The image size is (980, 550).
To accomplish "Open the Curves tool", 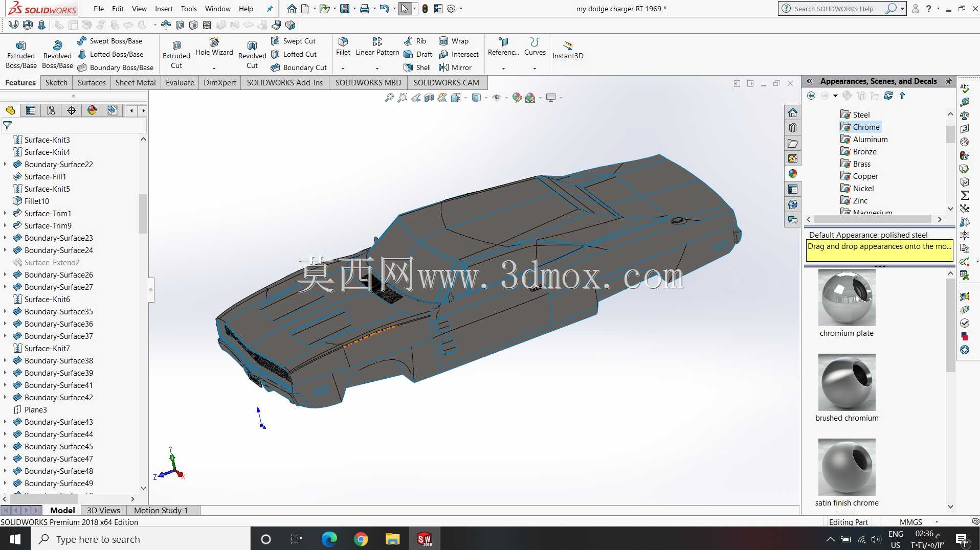I will (535, 47).
